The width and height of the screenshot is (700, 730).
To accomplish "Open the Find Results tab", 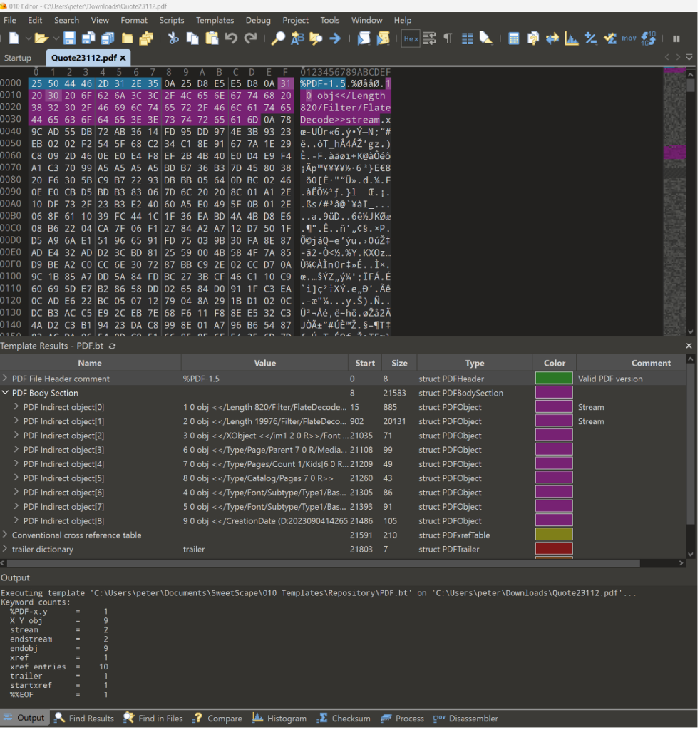I will [84, 719].
